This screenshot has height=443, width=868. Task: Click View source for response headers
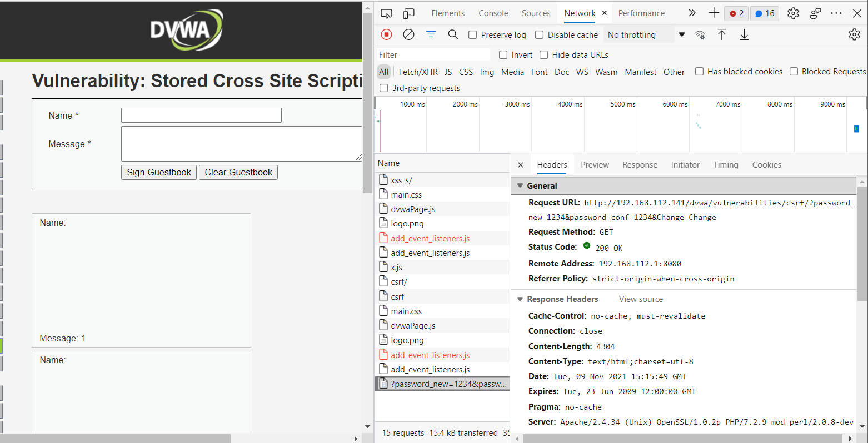click(x=641, y=299)
